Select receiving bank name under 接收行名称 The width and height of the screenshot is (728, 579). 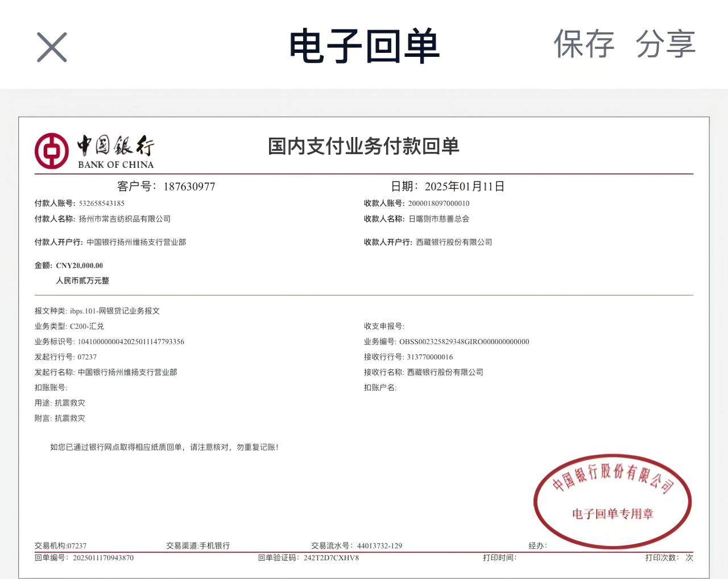[x=445, y=373]
